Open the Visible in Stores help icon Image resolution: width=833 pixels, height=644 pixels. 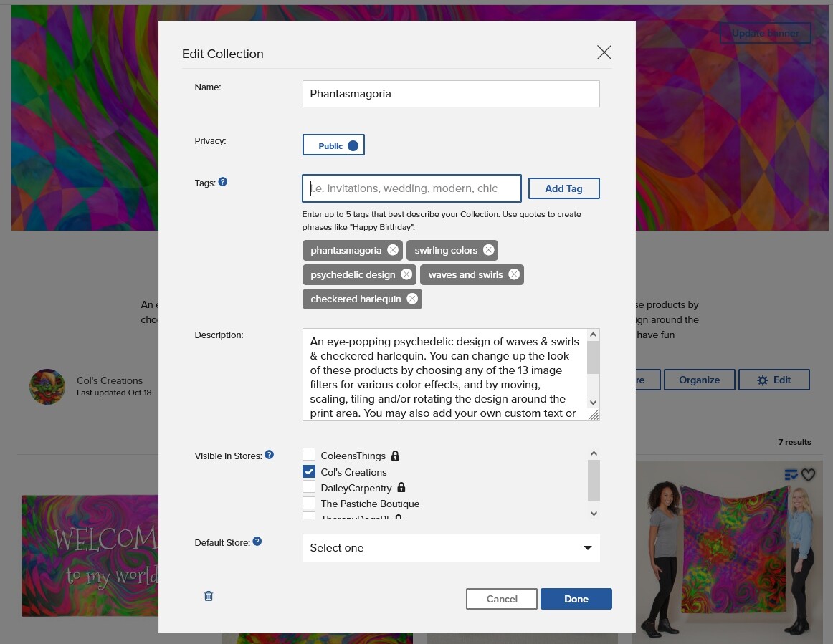(270, 455)
